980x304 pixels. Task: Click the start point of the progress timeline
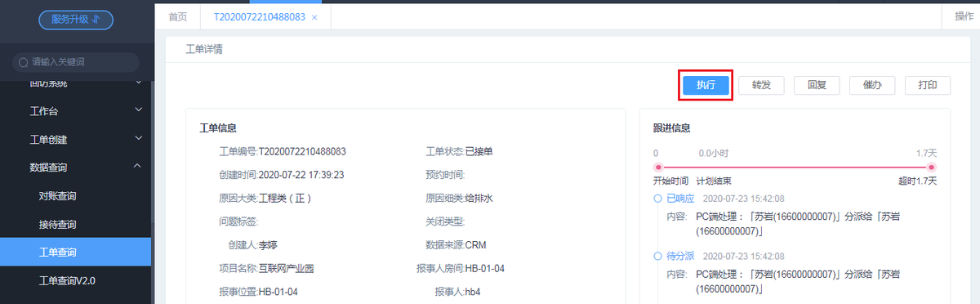(657, 167)
